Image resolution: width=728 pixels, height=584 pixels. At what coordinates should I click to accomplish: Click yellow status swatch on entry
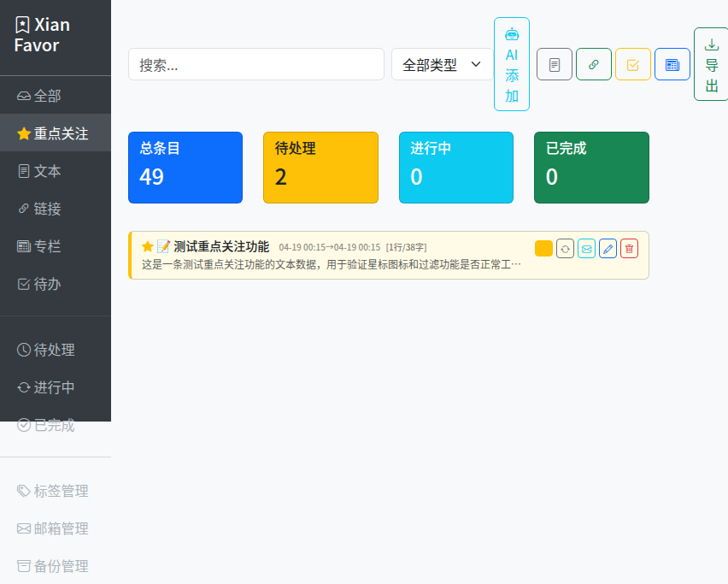(x=543, y=249)
